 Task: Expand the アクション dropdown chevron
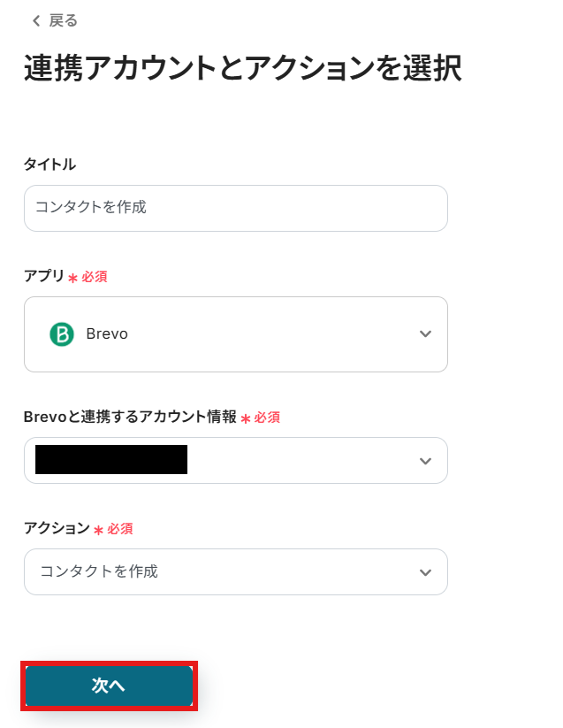425,572
